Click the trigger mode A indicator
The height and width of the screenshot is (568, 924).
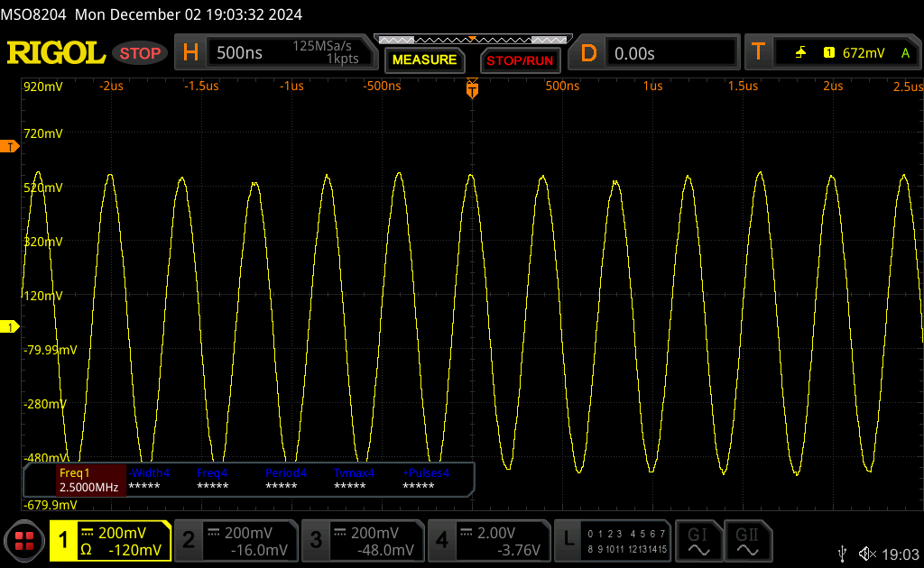point(905,53)
